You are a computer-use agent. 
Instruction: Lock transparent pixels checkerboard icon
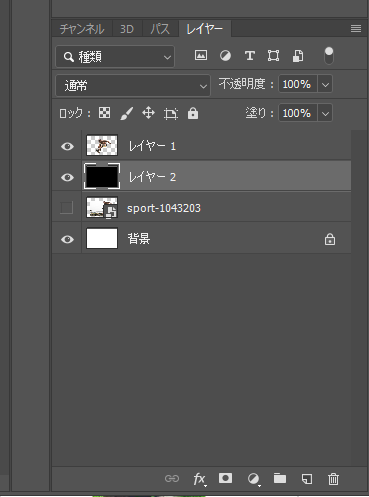(104, 113)
